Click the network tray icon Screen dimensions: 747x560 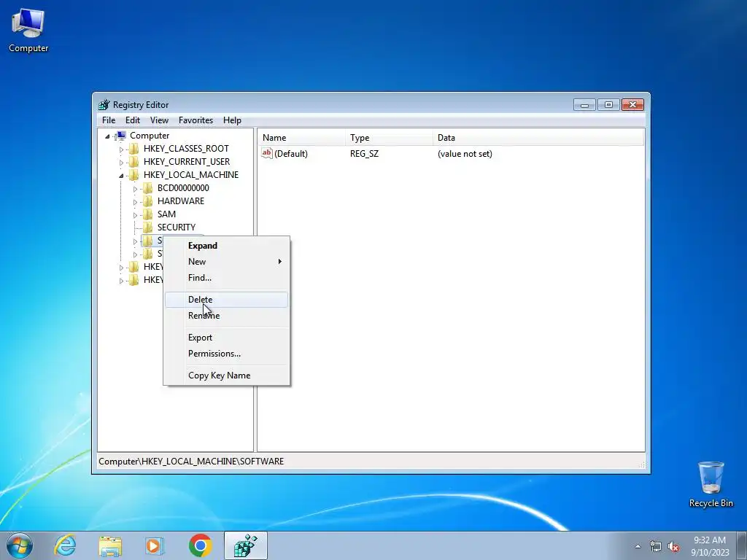pyautogui.click(x=656, y=547)
